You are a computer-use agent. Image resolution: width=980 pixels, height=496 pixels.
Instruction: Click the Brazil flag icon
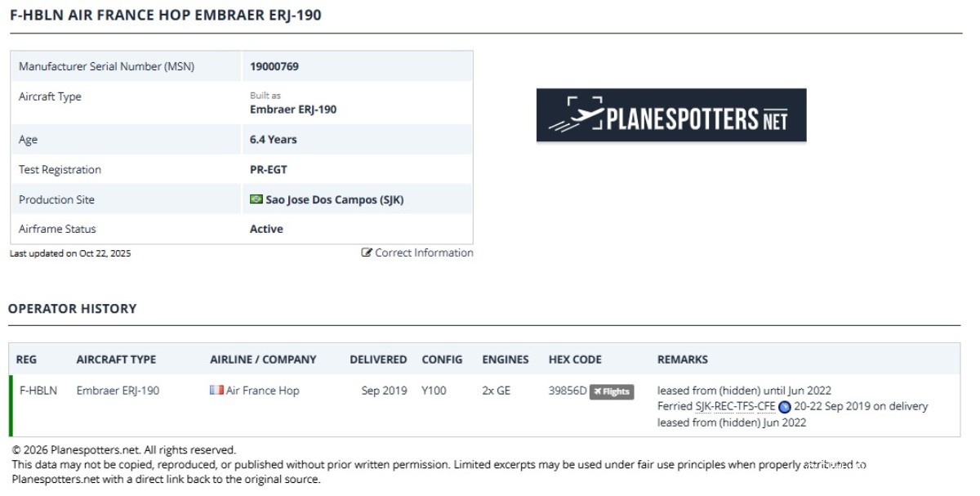pos(256,199)
